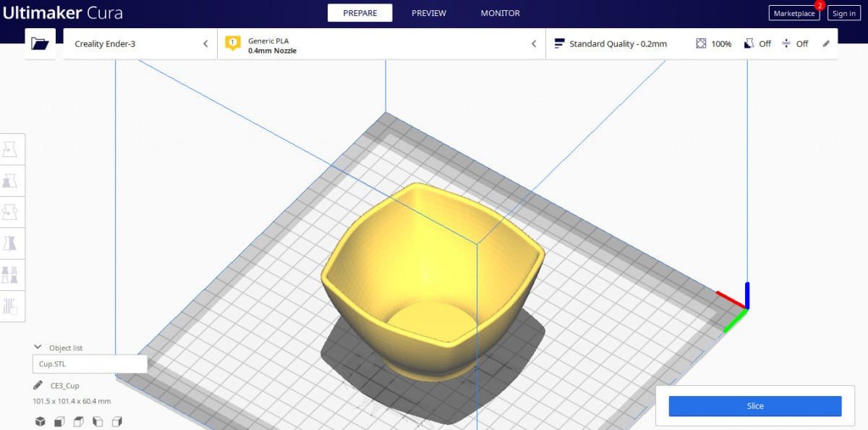This screenshot has width=868, height=430.
Task: Click the Sign in button
Action: [x=843, y=13]
